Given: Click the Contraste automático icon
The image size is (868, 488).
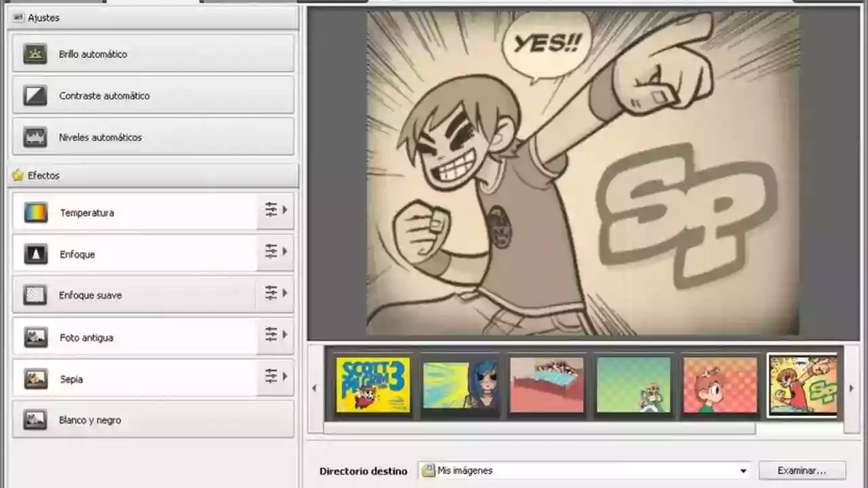Looking at the screenshot, I should tap(35, 96).
